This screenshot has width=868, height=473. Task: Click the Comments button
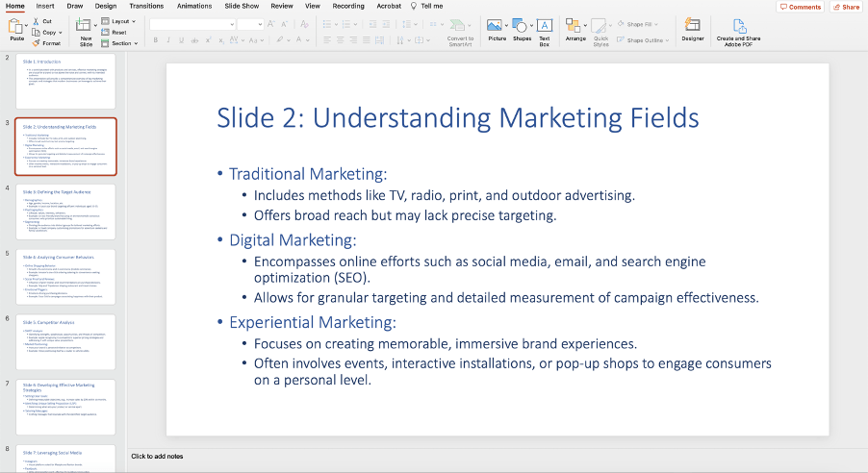(800, 7)
